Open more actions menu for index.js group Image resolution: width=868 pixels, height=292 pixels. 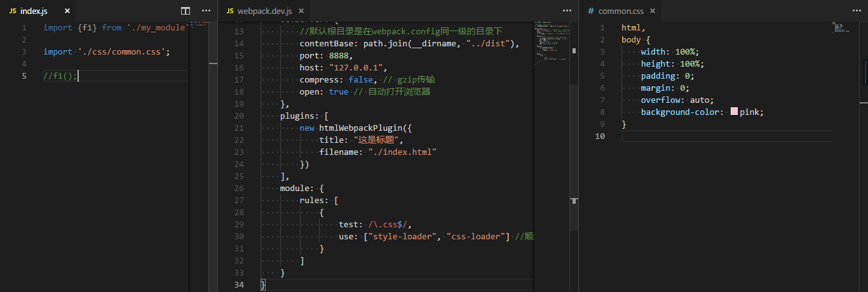tap(206, 11)
